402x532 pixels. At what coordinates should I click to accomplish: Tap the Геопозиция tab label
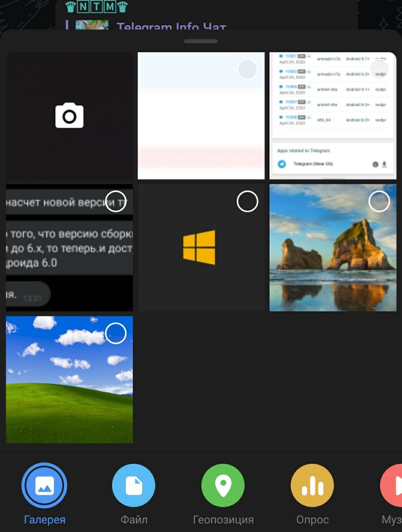coord(223,520)
